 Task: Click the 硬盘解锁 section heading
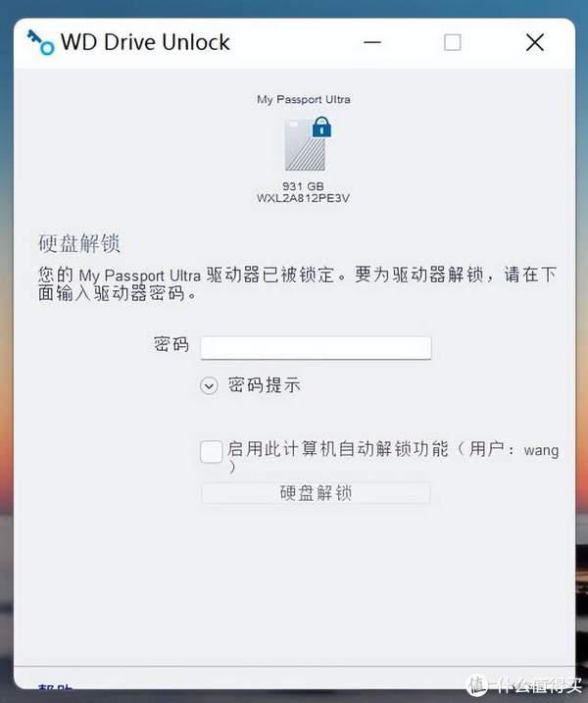click(79, 243)
